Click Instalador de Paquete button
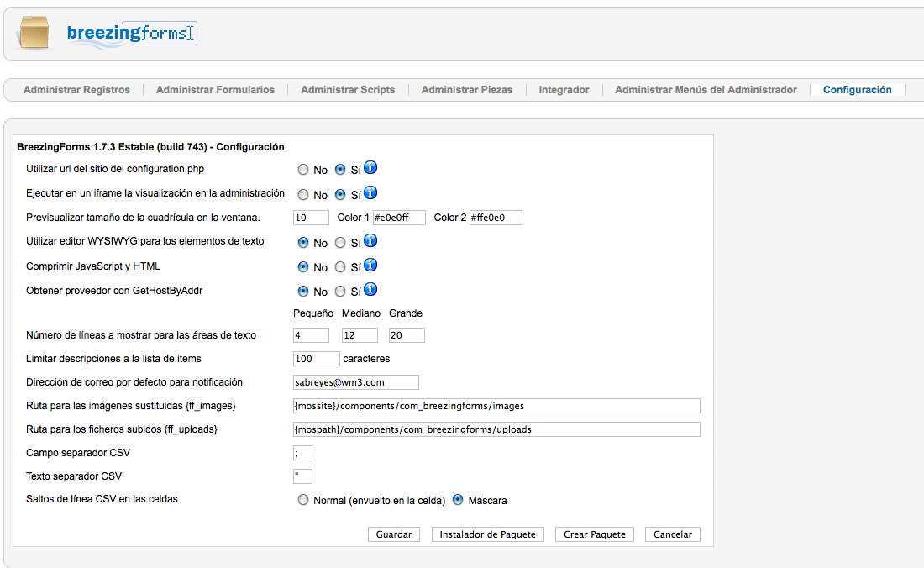 (x=488, y=534)
